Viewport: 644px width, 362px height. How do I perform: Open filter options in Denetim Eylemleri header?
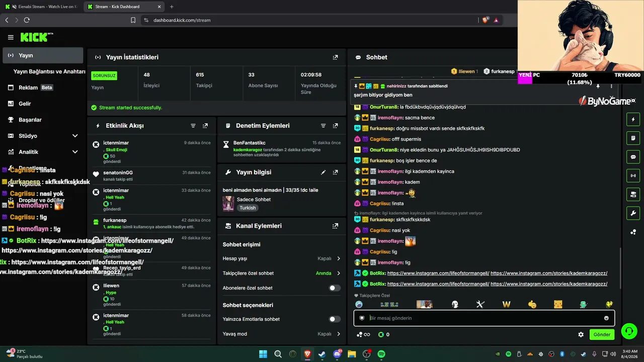(323, 126)
